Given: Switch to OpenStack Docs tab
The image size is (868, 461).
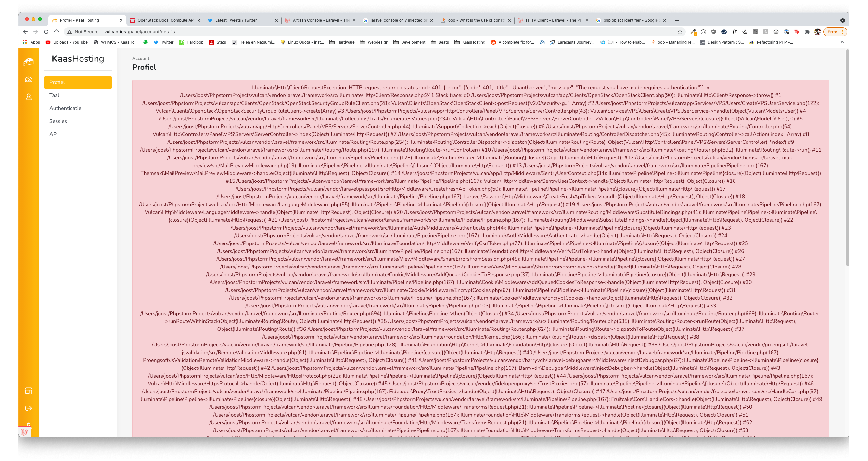Looking at the screenshot, I should (x=165, y=20).
